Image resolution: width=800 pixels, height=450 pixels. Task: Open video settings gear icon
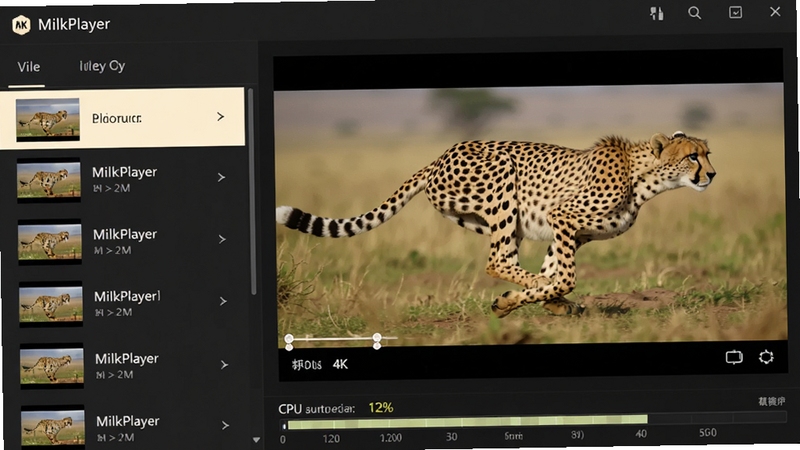point(766,357)
